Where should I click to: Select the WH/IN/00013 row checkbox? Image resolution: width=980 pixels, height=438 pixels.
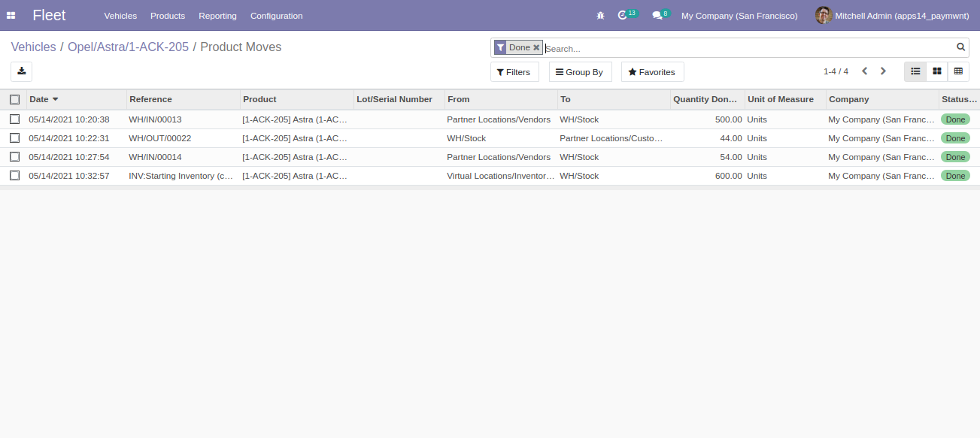pos(14,119)
